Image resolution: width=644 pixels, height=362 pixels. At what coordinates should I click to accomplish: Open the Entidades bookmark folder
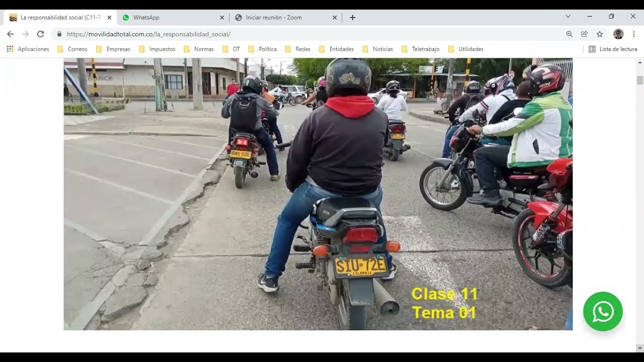pos(336,49)
